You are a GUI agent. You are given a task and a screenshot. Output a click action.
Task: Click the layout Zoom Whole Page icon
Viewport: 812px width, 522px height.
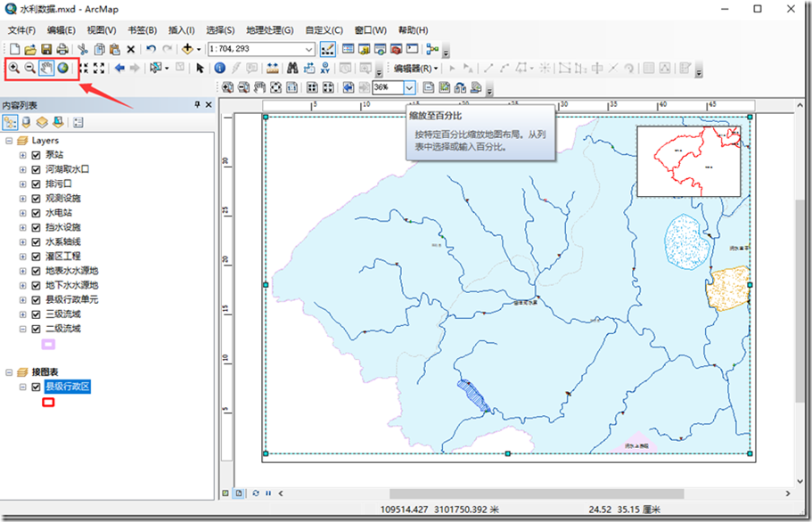[x=276, y=87]
